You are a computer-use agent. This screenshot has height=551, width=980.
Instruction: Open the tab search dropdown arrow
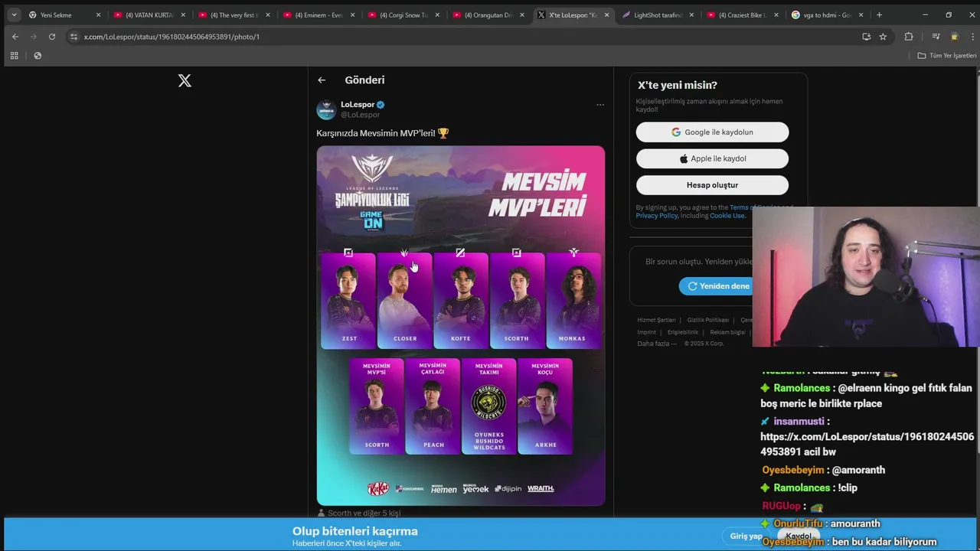coord(14,15)
